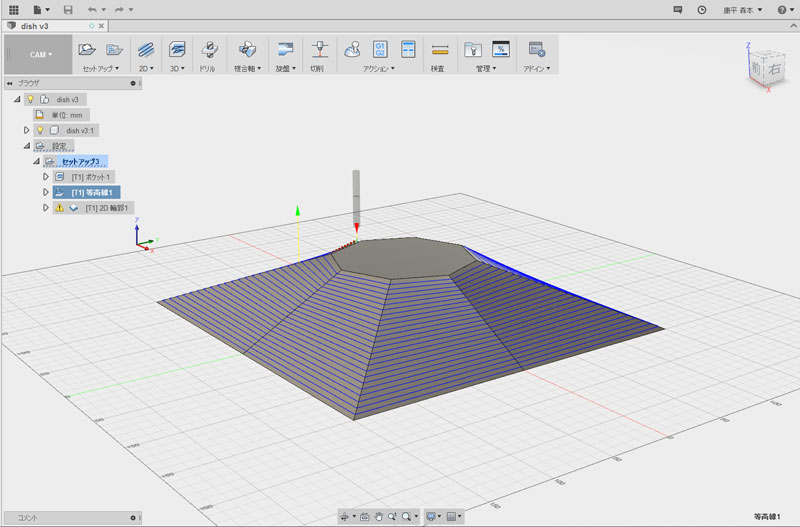The width and height of the screenshot is (800, 527).
Task: Create a new setup icon
Action: click(87, 49)
